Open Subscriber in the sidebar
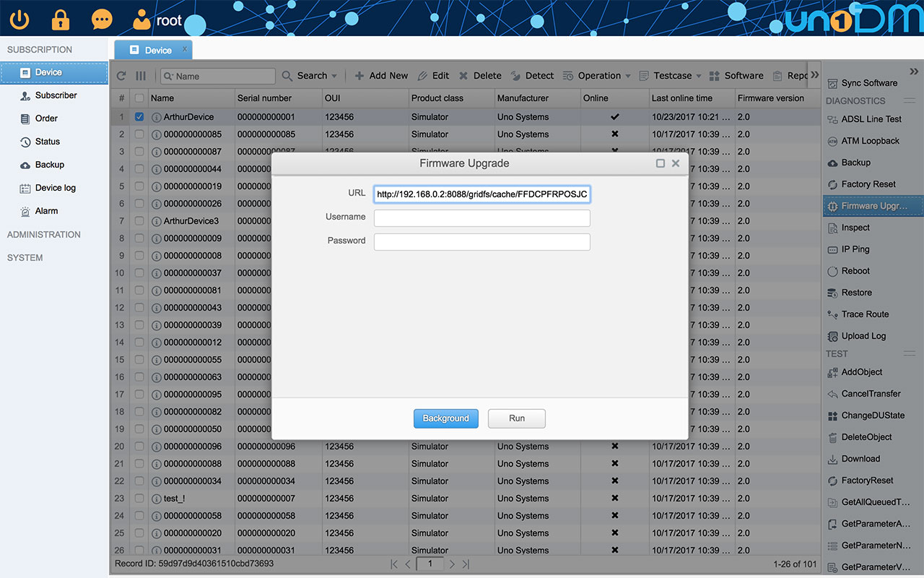Screen dimensions: 924x578 pyautogui.click(x=56, y=95)
